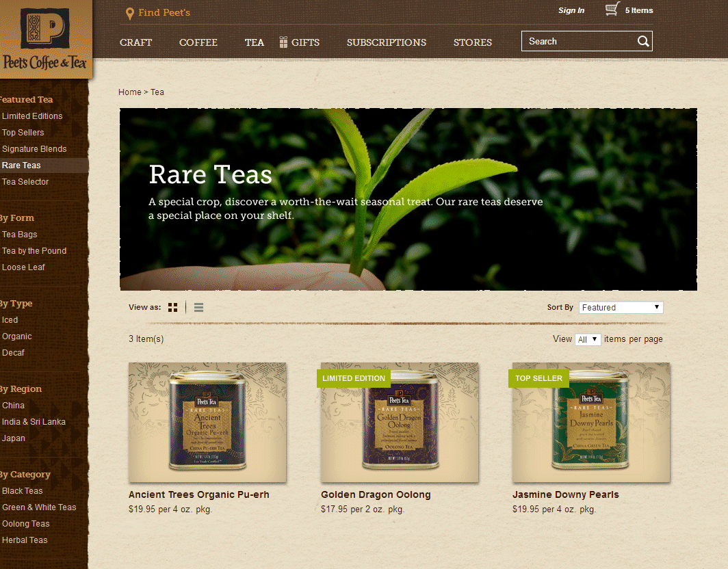The image size is (728, 569).
Task: Open Oolong Teas category in sidebar
Action: click(x=26, y=524)
